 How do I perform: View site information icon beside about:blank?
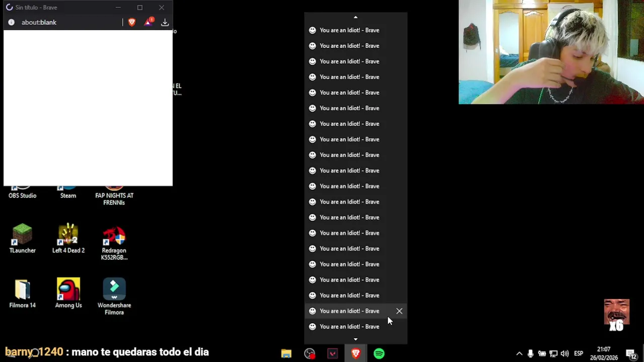[11, 22]
